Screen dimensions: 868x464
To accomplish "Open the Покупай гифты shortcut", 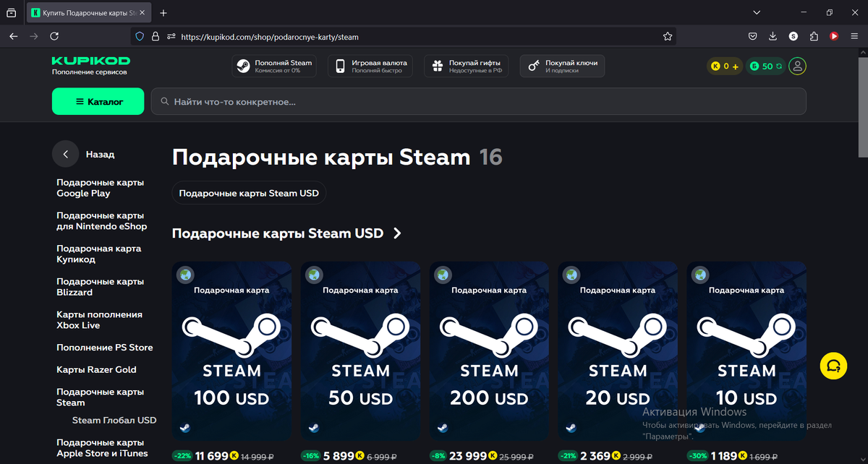I will (x=467, y=66).
